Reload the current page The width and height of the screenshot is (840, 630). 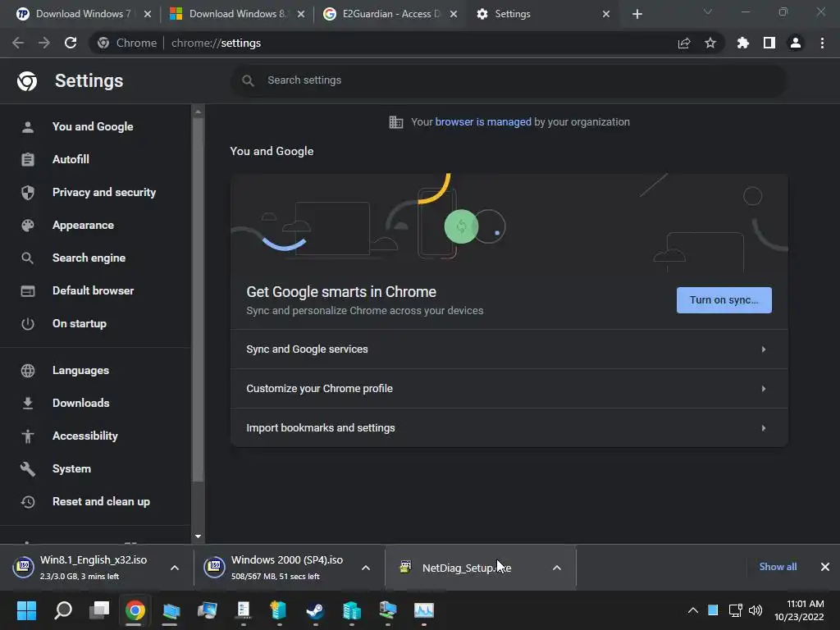coord(71,43)
